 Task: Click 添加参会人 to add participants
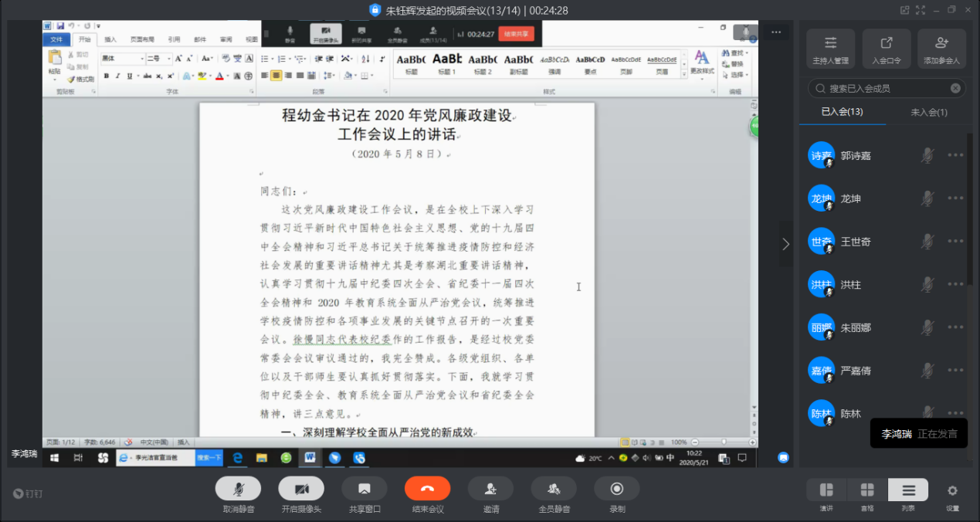tap(941, 49)
